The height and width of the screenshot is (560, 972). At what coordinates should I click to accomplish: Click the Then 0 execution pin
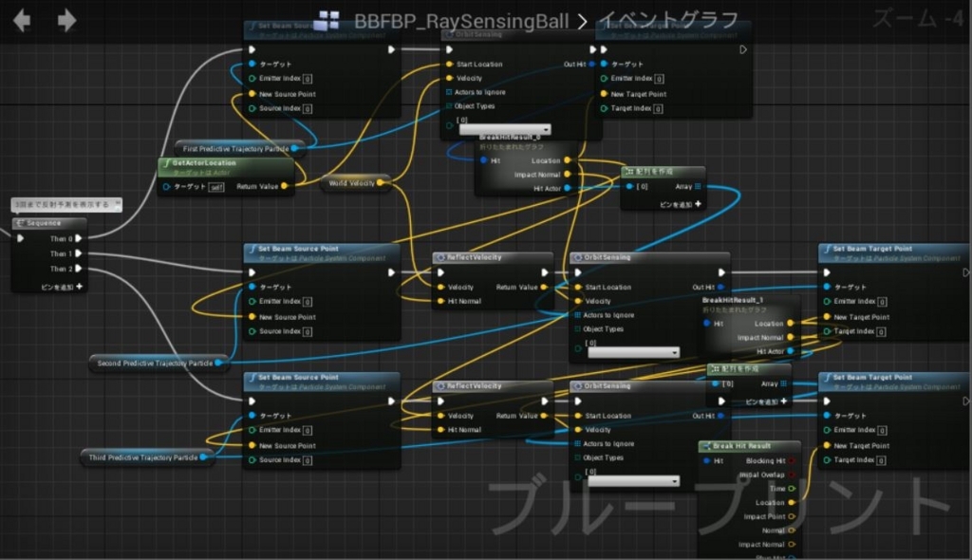click(79, 238)
